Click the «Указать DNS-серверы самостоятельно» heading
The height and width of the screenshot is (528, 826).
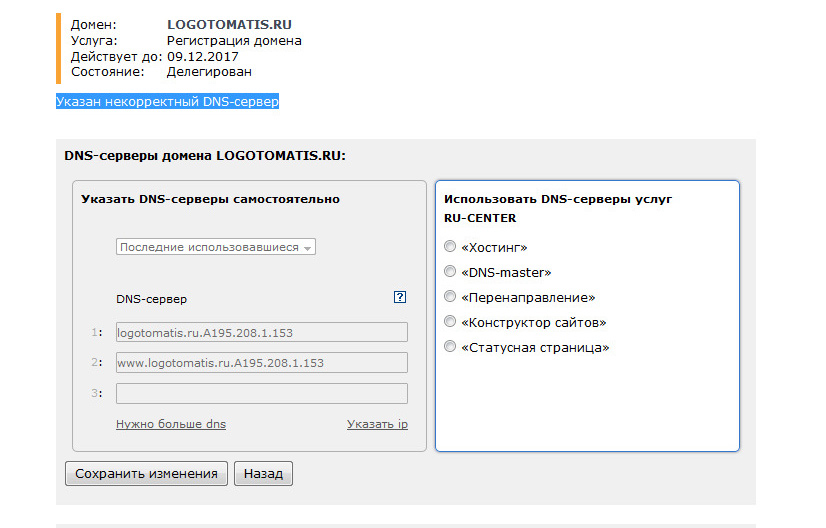tap(210, 199)
